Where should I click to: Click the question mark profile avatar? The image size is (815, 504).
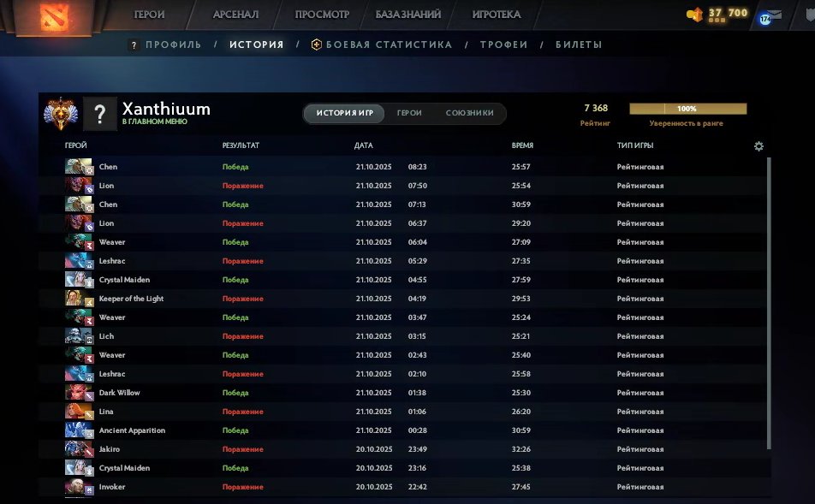(x=100, y=114)
